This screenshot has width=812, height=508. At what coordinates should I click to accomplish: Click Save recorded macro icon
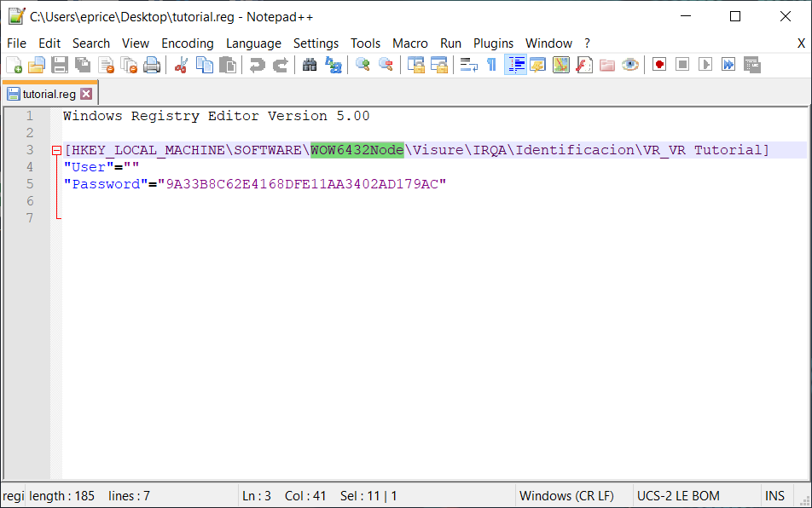coord(752,65)
